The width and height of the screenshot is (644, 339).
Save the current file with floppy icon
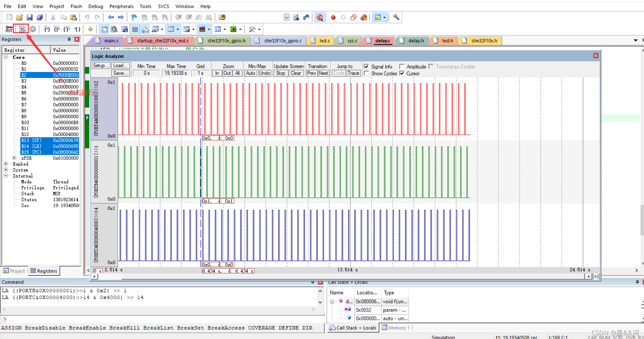point(30,17)
